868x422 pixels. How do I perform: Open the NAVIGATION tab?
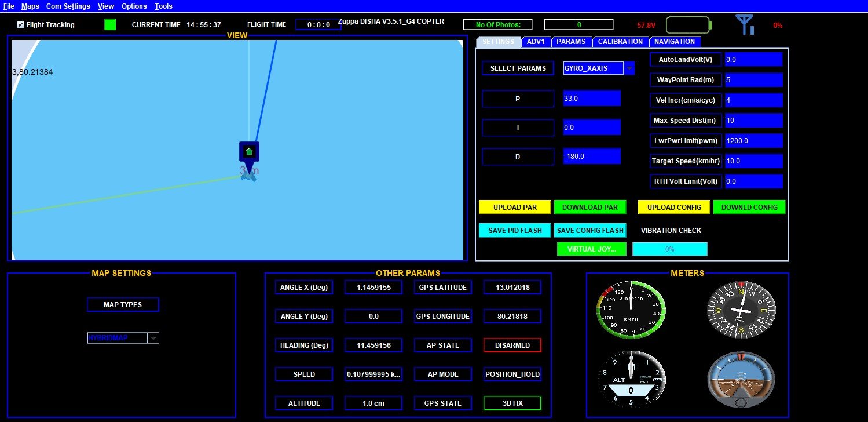(x=675, y=42)
